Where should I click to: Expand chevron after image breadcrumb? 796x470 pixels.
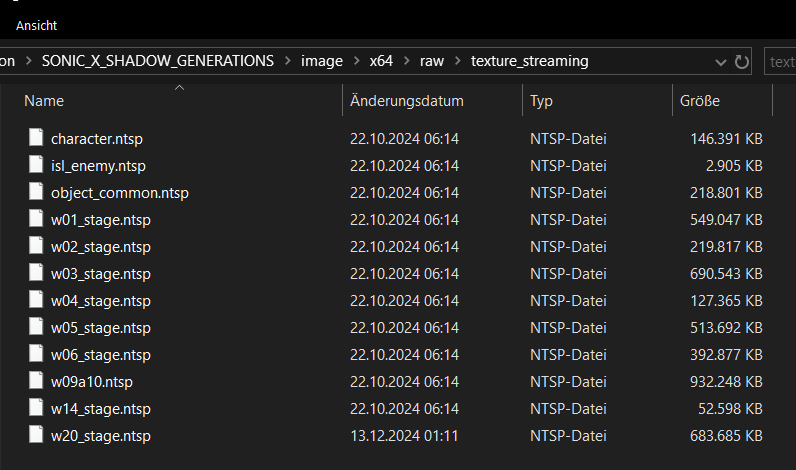[356, 61]
